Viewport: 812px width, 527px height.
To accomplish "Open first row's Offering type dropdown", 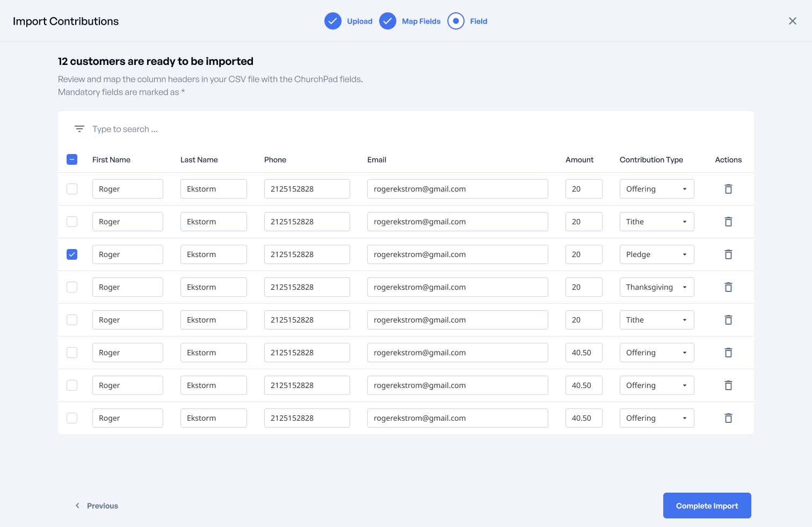I will [x=656, y=189].
